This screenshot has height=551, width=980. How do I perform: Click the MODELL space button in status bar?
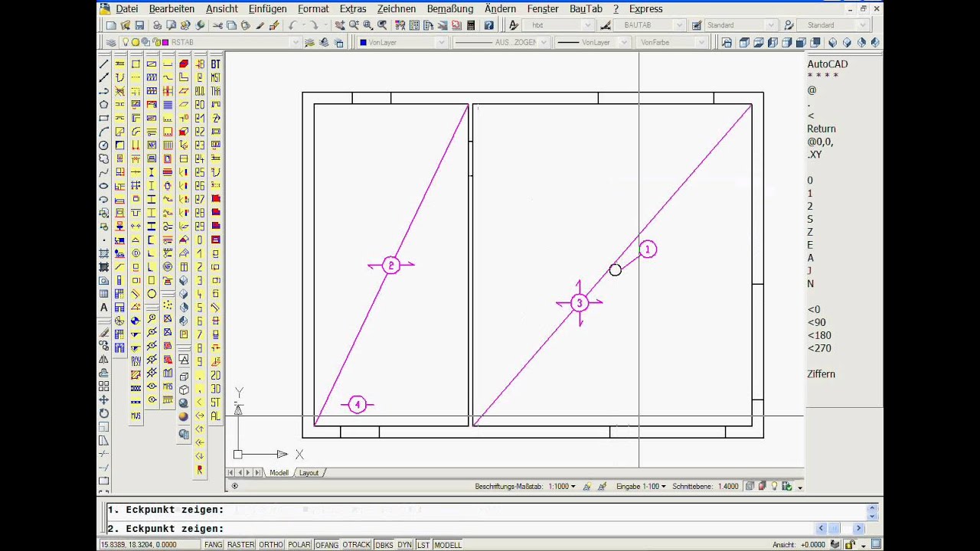point(448,545)
